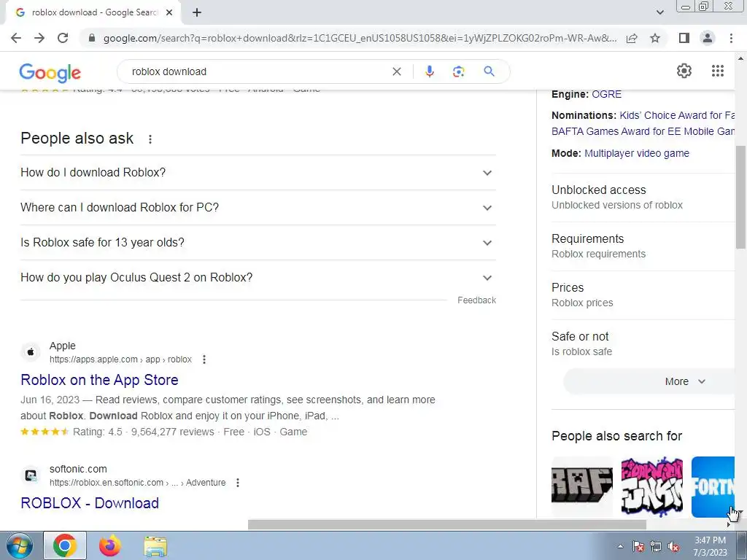Bookmark this page with the star icon
This screenshot has height=560, width=747.
coord(655,38)
